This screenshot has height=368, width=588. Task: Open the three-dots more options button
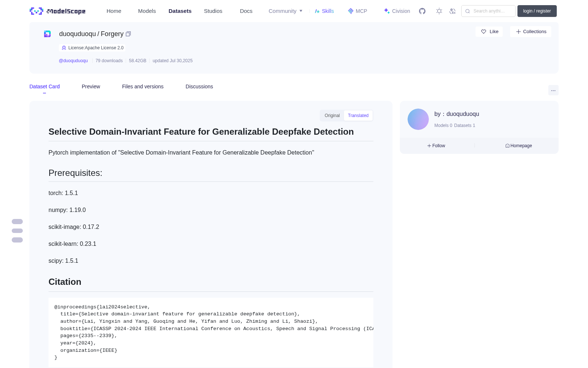(x=553, y=90)
